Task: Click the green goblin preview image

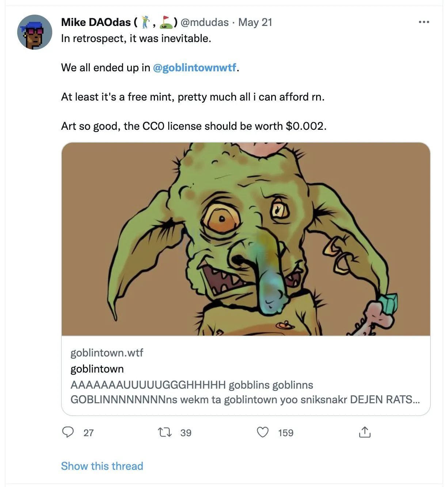Action: tap(246, 239)
